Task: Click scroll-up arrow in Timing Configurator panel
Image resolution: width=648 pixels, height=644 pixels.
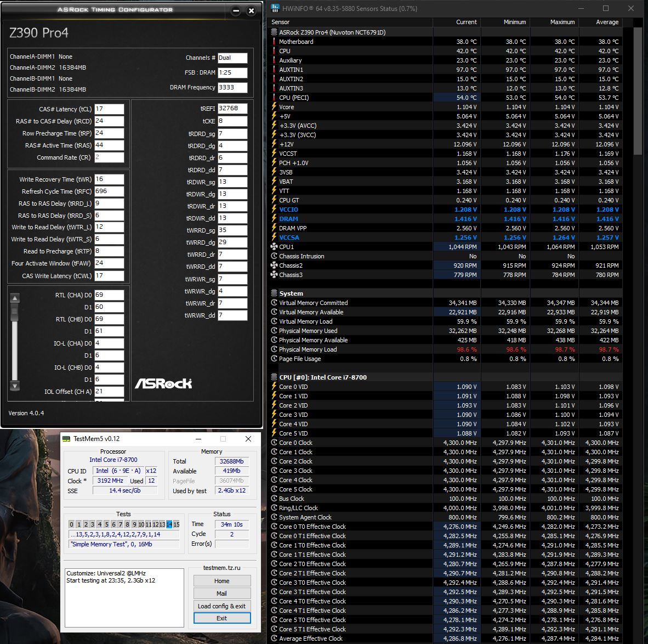Action: (x=15, y=298)
